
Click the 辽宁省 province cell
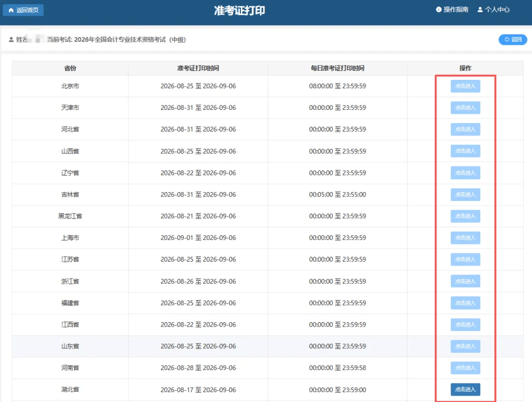pyautogui.click(x=70, y=173)
